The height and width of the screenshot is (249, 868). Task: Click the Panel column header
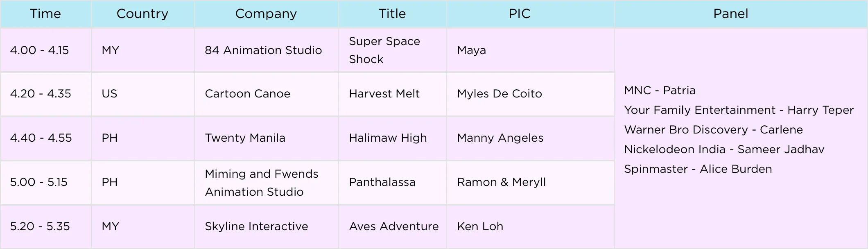(730, 14)
